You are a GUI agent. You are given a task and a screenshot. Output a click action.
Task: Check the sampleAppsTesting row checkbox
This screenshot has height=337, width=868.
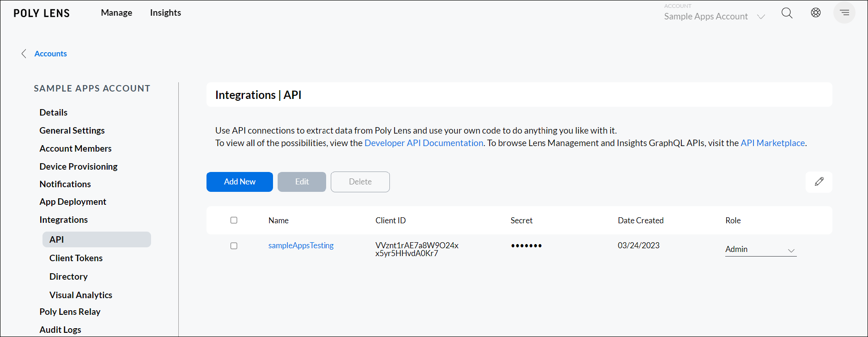pyautogui.click(x=234, y=246)
